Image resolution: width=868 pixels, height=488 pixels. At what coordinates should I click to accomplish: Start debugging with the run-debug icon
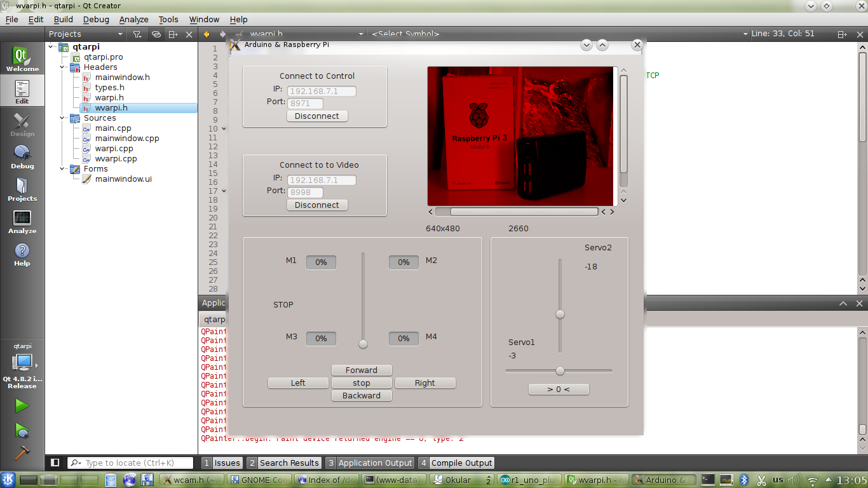coord(22,430)
